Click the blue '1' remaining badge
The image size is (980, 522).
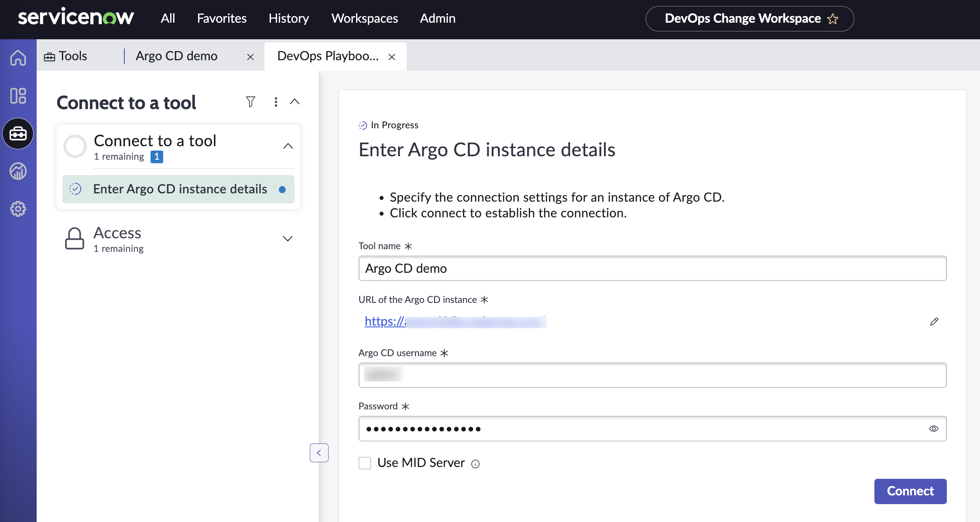pos(157,157)
